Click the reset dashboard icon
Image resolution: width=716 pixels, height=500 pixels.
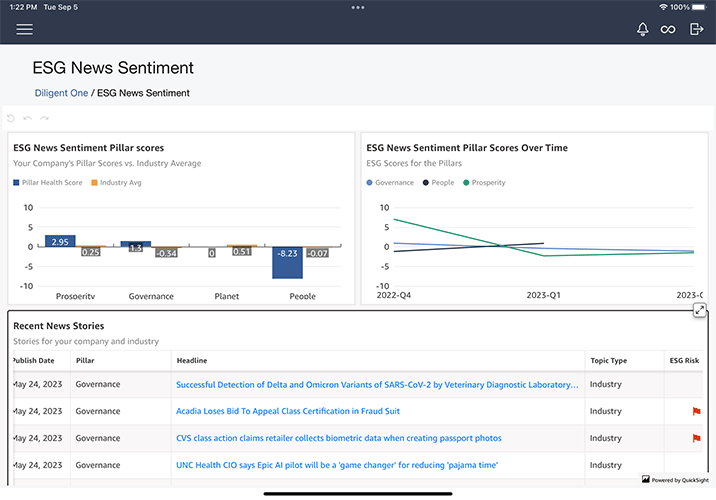[11, 118]
